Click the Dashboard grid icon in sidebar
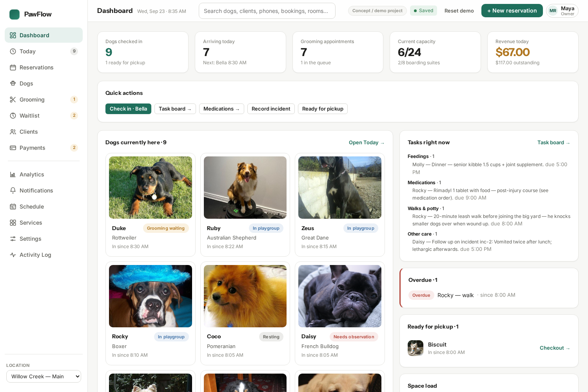Image resolution: width=588 pixels, height=392 pixels. click(x=13, y=35)
